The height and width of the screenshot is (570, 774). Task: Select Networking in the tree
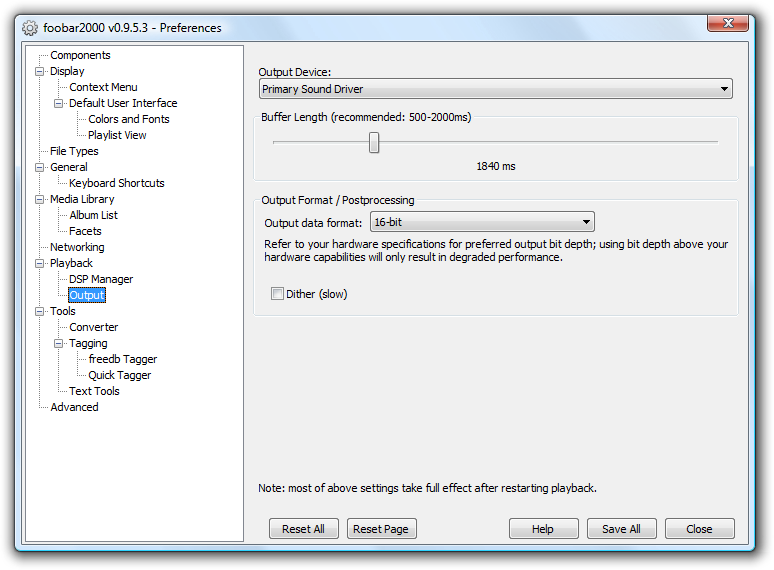pos(77,247)
